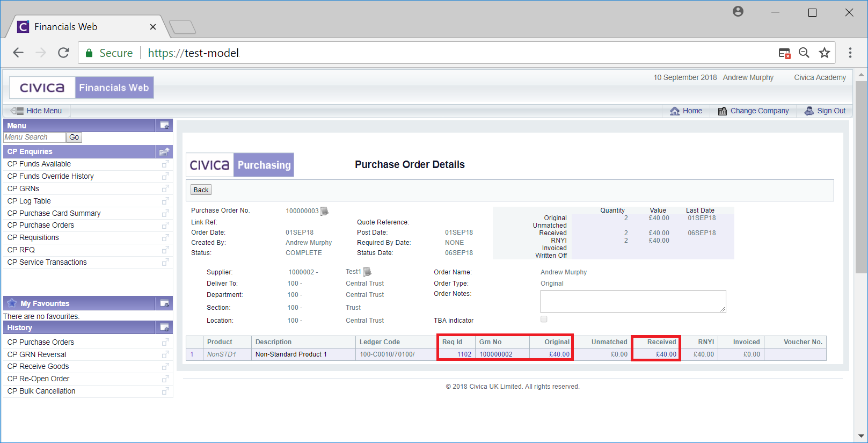Click the CP Enquiries header icon
The width and height of the screenshot is (868, 443).
point(165,151)
